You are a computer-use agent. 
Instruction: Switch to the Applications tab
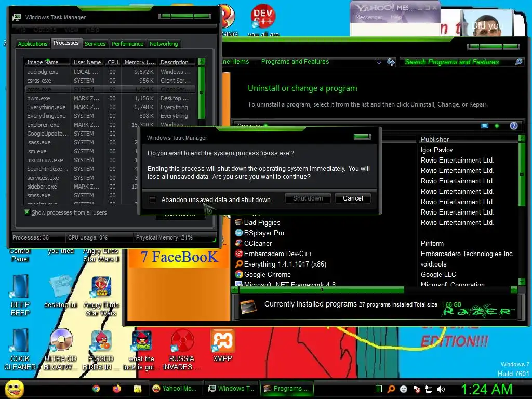tap(33, 44)
